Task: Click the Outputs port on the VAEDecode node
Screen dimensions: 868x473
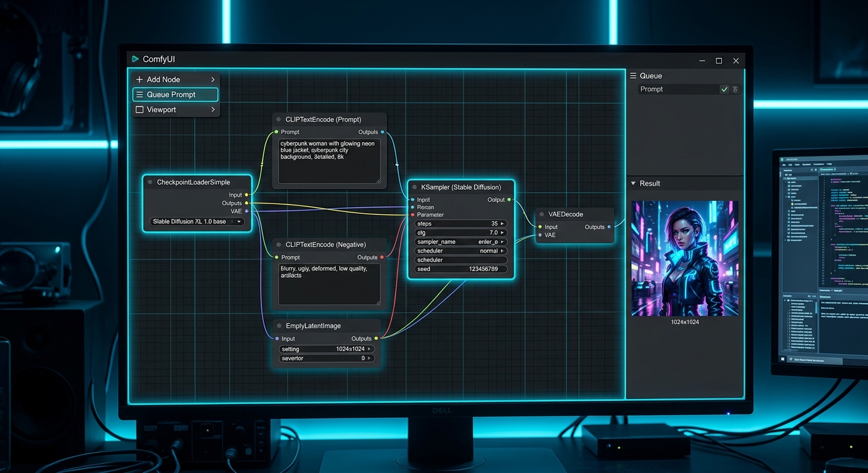Action: [609, 227]
